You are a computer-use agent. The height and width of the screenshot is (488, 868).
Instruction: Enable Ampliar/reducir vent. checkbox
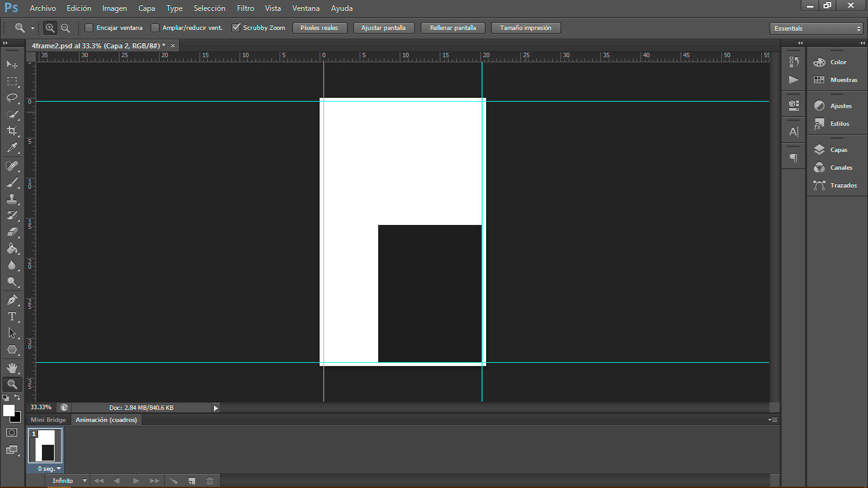tap(155, 28)
